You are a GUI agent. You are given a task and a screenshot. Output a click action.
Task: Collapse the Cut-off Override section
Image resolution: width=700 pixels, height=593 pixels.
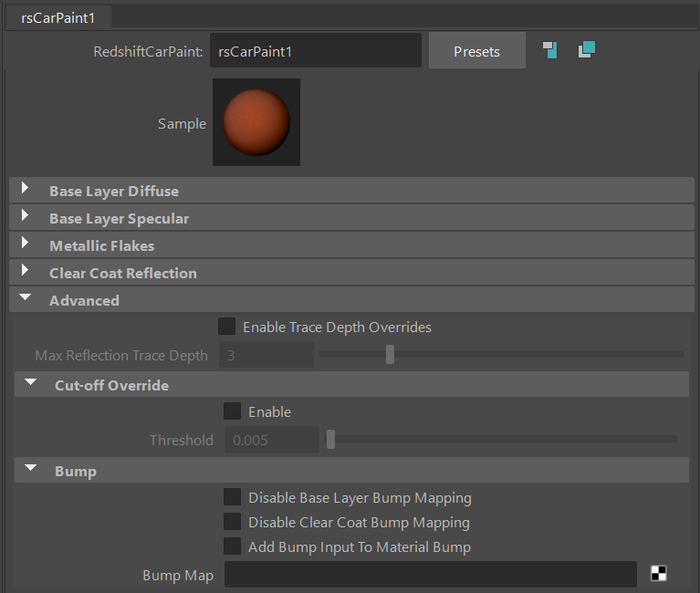(351, 385)
